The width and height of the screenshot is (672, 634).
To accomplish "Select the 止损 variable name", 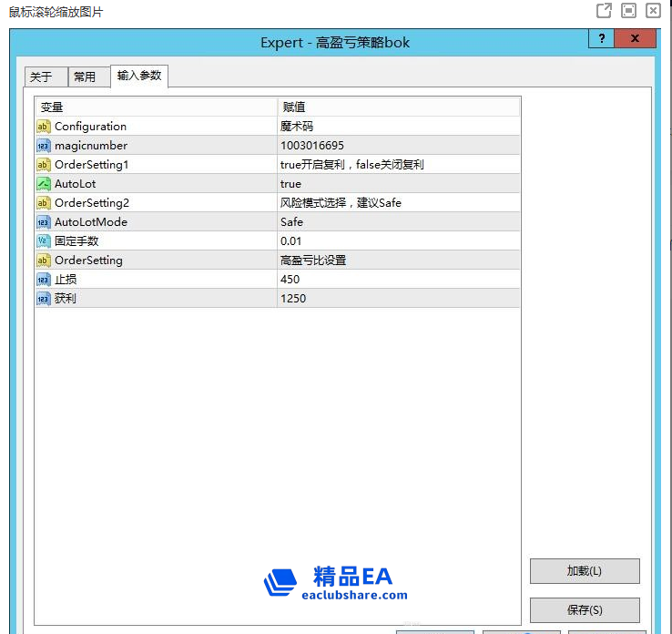I will (66, 280).
